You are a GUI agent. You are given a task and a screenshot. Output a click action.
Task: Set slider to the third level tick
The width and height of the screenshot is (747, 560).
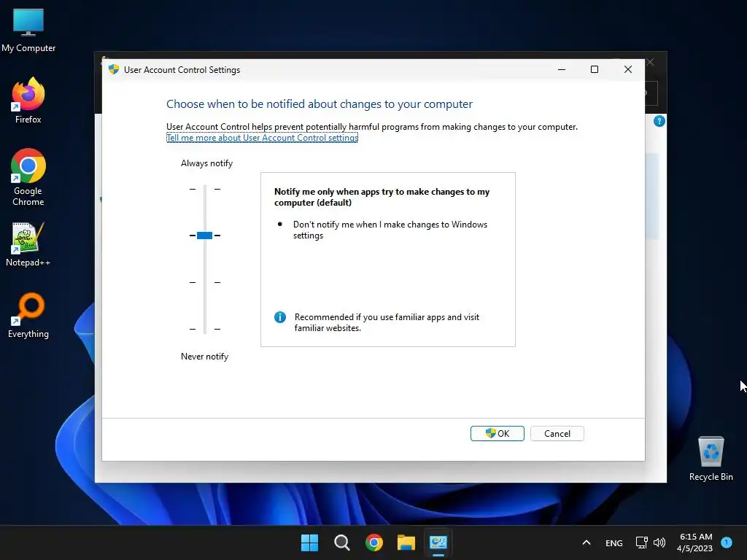pyautogui.click(x=204, y=282)
